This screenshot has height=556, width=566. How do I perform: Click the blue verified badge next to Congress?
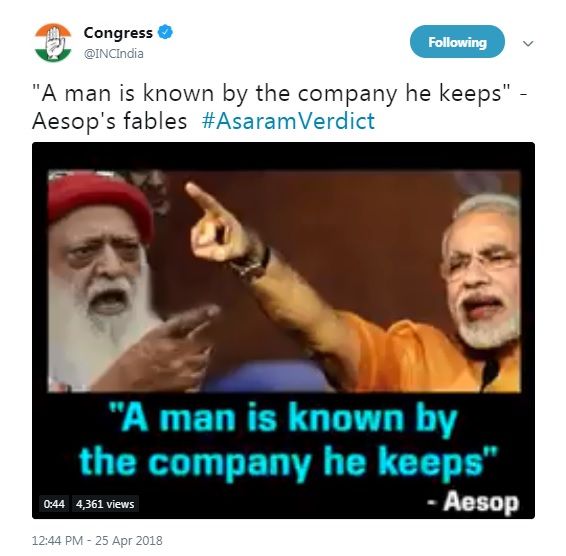tap(166, 32)
